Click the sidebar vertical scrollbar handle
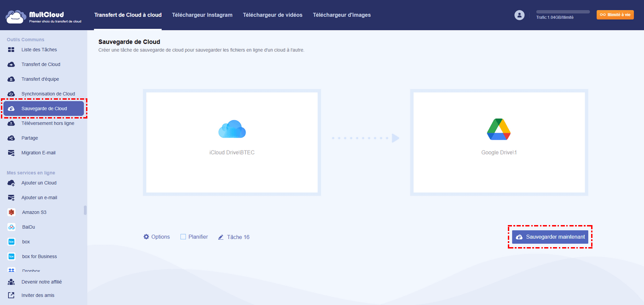Viewport: 644px width, 305px height. pyautogui.click(x=85, y=210)
